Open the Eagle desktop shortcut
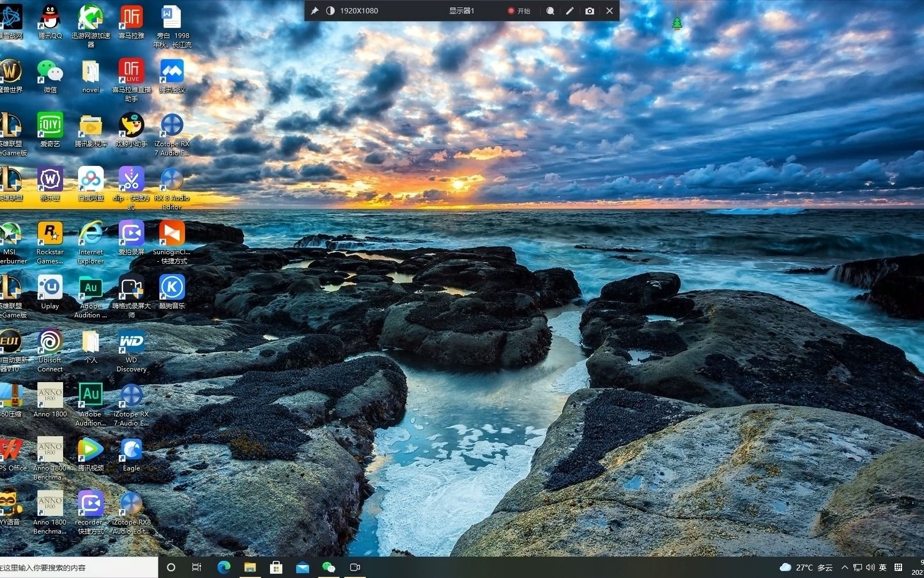The image size is (924, 578). point(132,454)
